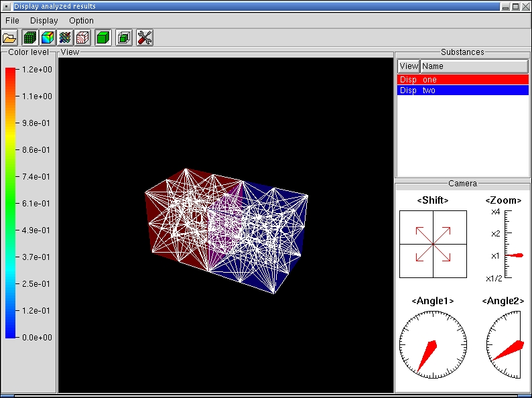Maximize the Display analyzed results window
Image resolution: width=532 pixels, height=398 pixels.
[x=515, y=6]
